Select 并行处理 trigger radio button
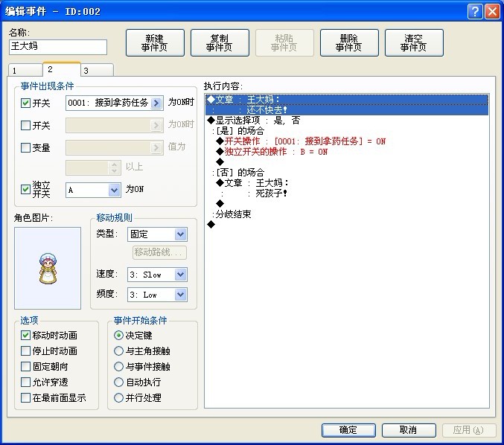The image size is (504, 445). 118,398
